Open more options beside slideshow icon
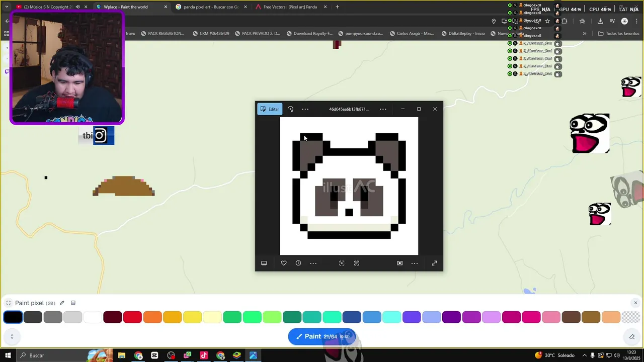This screenshot has width=644, height=362. click(415, 263)
